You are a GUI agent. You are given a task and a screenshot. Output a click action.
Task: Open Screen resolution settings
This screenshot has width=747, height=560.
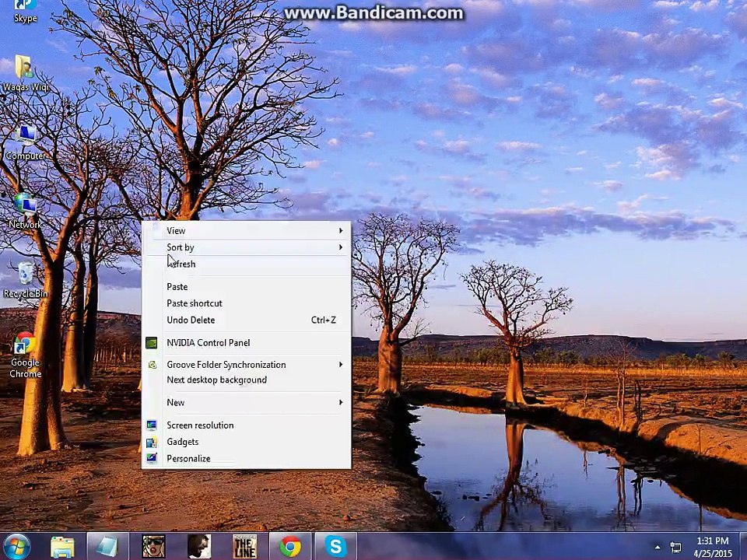[247, 425]
